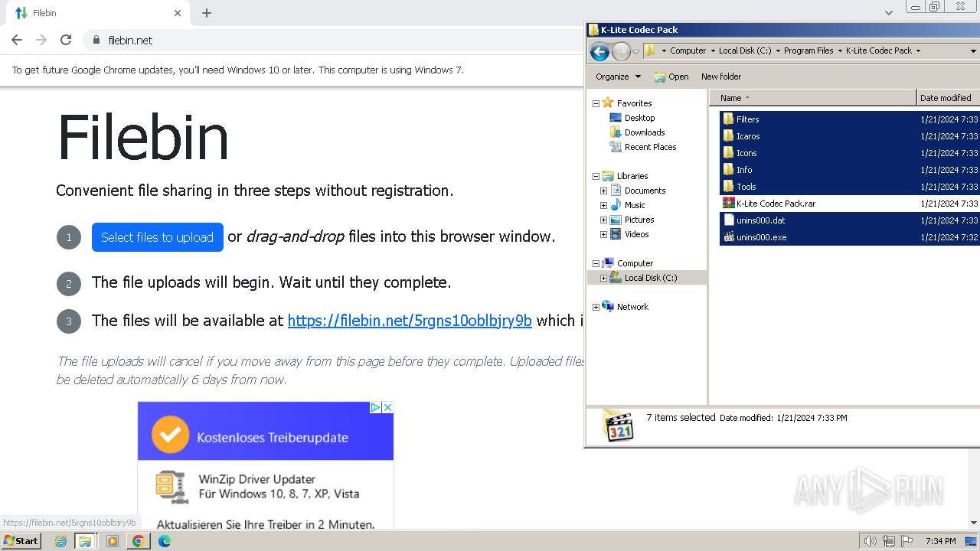Click Select files to upload button

(x=157, y=237)
